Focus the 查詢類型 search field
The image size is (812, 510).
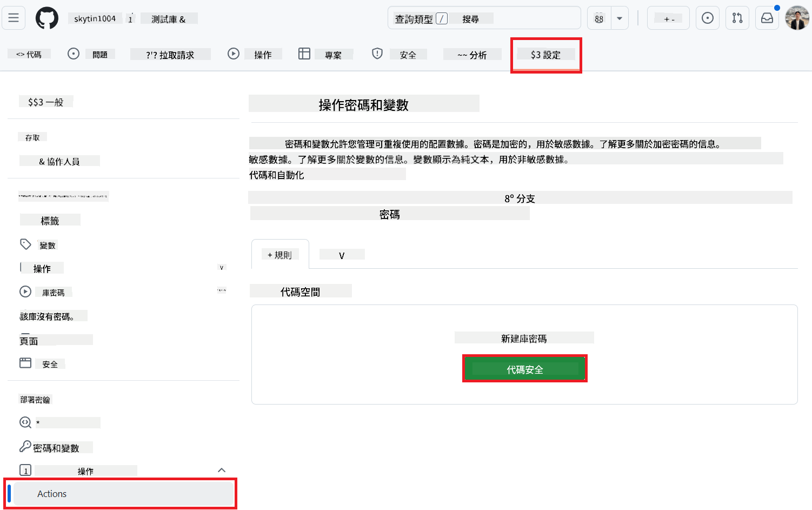[x=484, y=18]
